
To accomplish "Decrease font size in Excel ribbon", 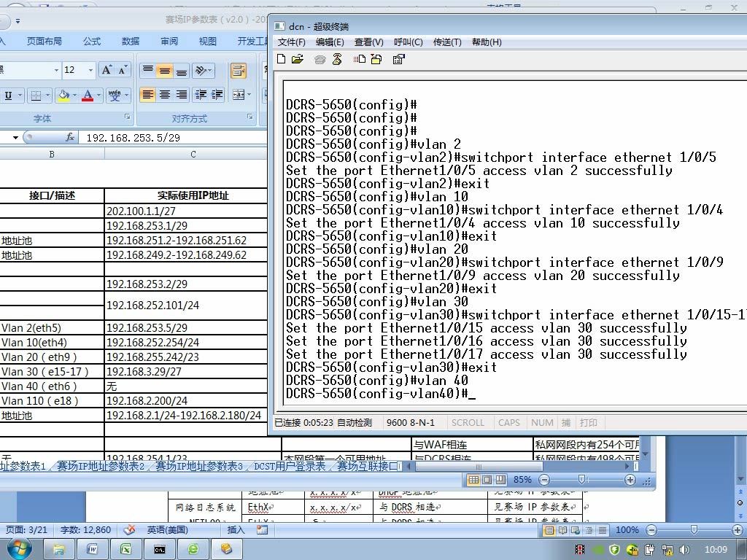I will pos(123,70).
